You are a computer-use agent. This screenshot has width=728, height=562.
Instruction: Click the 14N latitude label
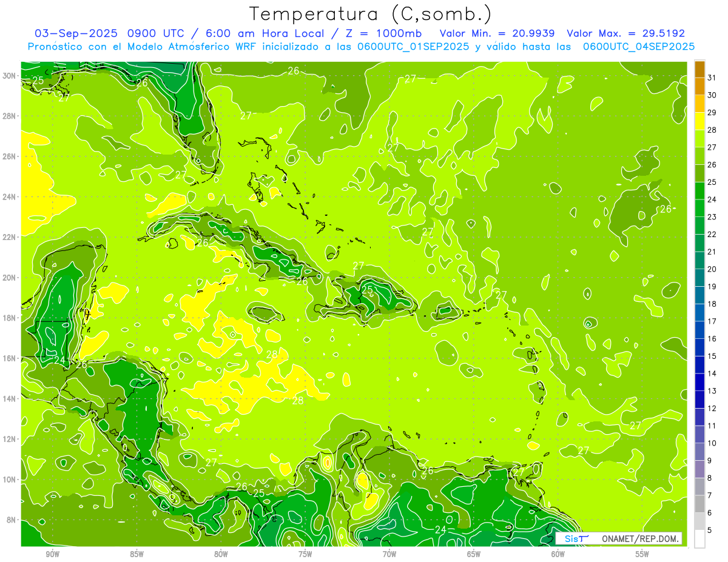point(10,398)
